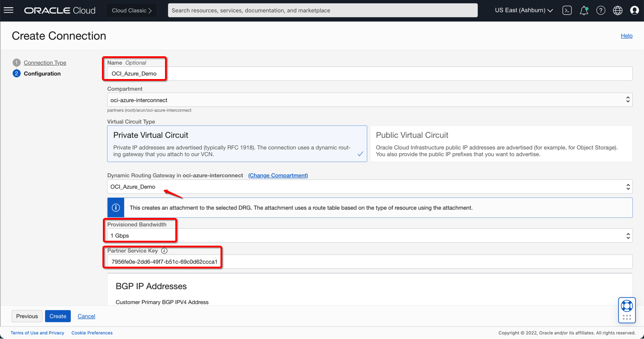Open the hamburger navigation menu
This screenshot has width=644, height=339.
[x=8, y=10]
